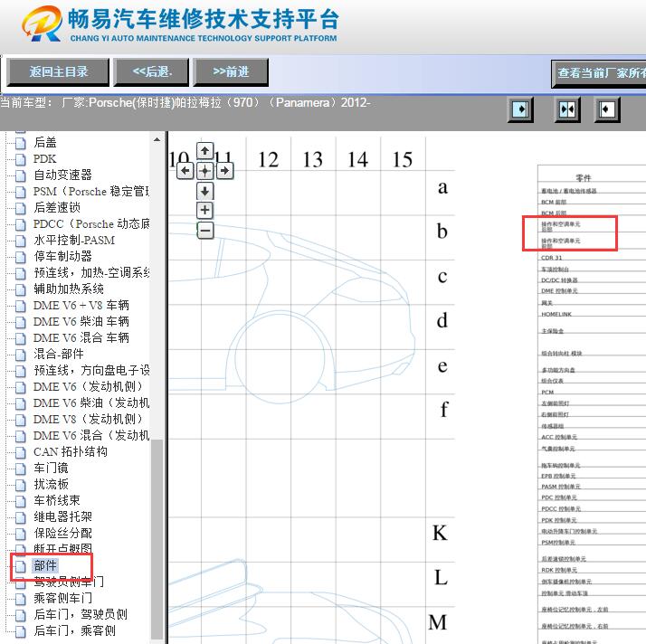The image size is (646, 644).
Task: Select PDCC (Porsche 动态底盘) entry
Action: tap(91, 224)
